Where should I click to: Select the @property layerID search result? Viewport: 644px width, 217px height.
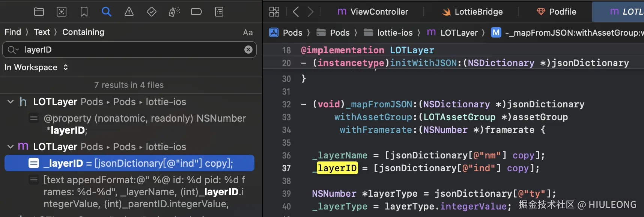coord(145,124)
